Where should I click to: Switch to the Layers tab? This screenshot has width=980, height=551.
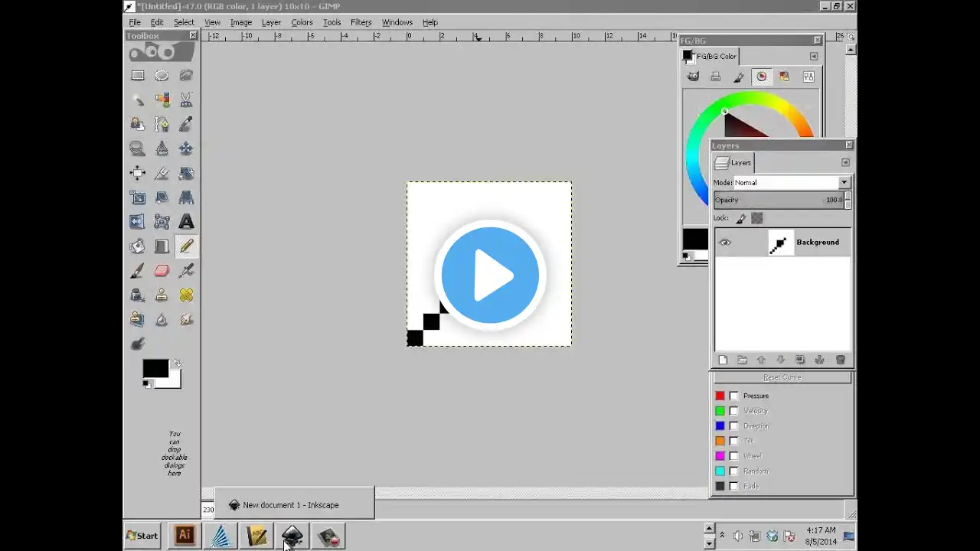click(733, 162)
